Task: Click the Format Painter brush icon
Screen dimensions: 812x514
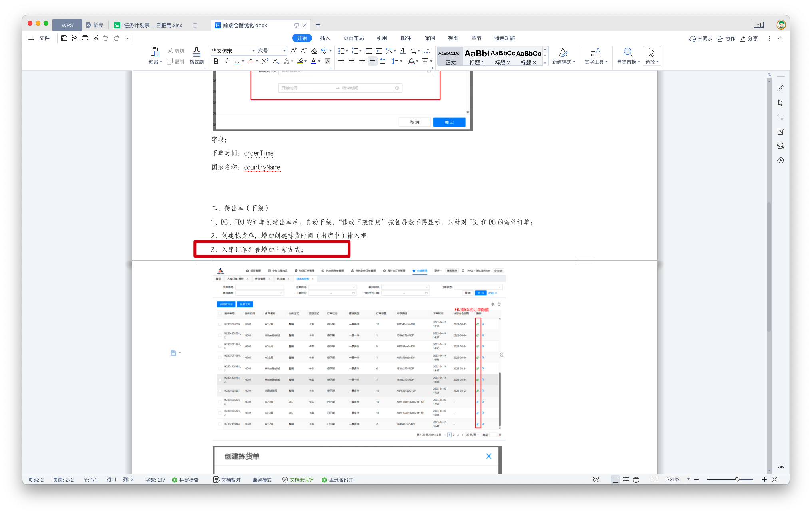Action: pos(196,52)
